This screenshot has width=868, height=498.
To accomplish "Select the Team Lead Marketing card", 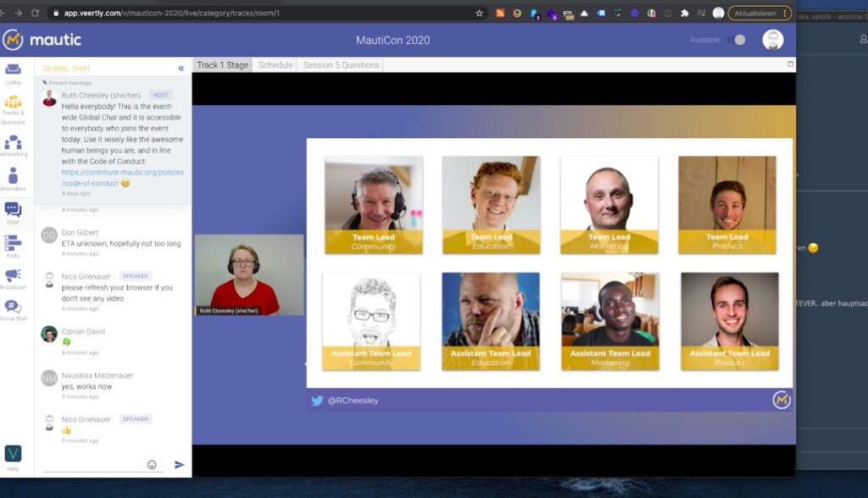I will pos(609,205).
